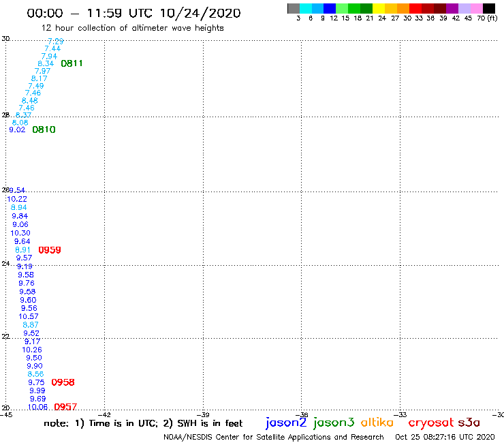Select the -33 longitude axis label
The height and width of the screenshot is (443, 504).
(400, 415)
